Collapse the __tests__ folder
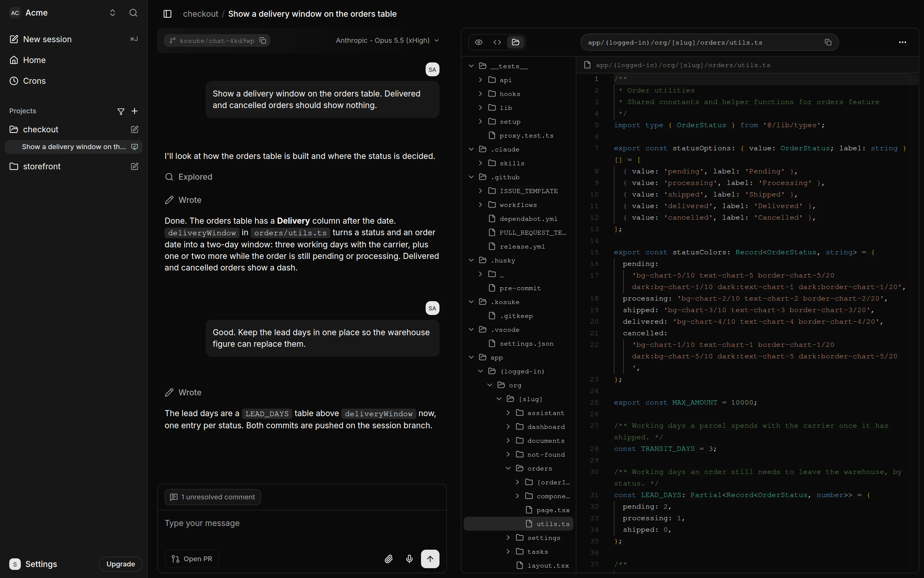Image resolution: width=924 pixels, height=578 pixels. (x=471, y=66)
